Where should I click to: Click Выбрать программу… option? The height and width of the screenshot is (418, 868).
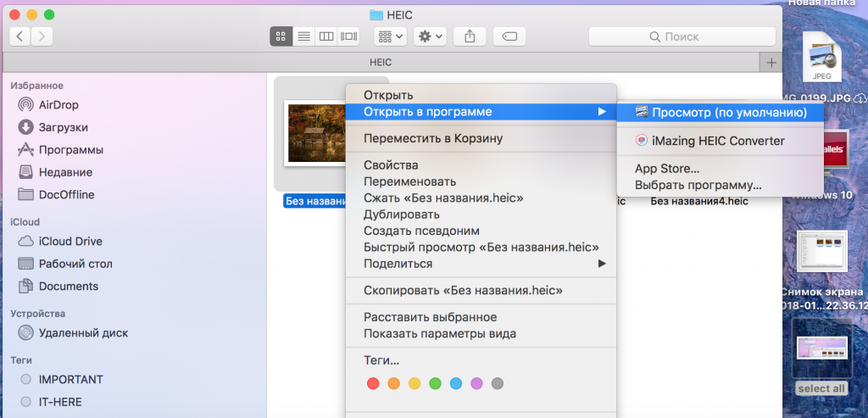coord(698,185)
